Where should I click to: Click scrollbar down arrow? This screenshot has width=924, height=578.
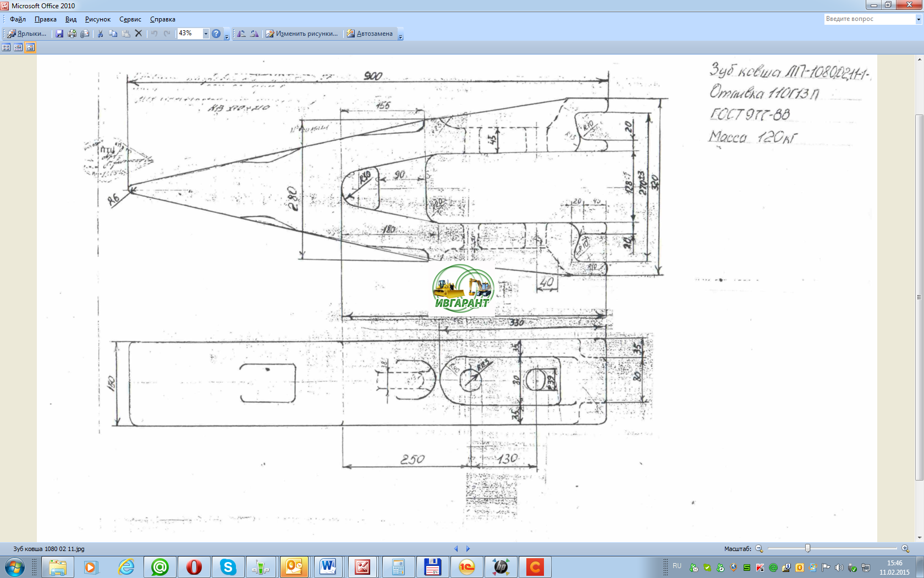[x=919, y=538]
